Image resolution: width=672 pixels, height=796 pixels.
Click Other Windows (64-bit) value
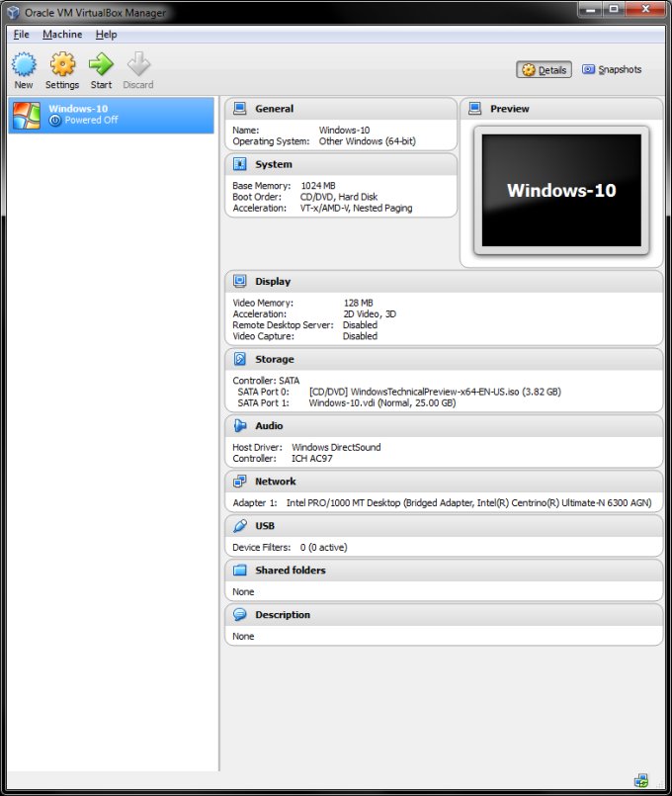point(368,141)
